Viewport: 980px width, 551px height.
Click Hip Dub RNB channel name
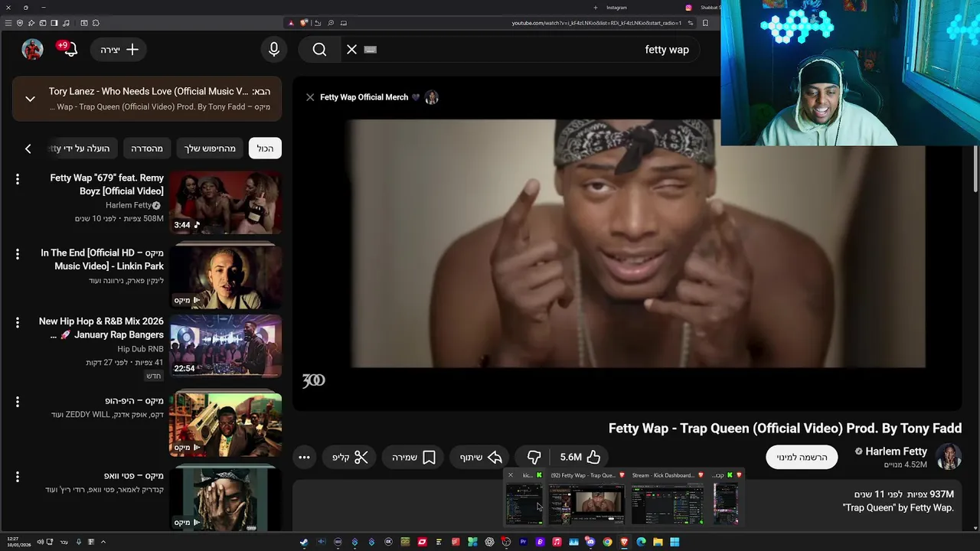pyautogui.click(x=140, y=349)
